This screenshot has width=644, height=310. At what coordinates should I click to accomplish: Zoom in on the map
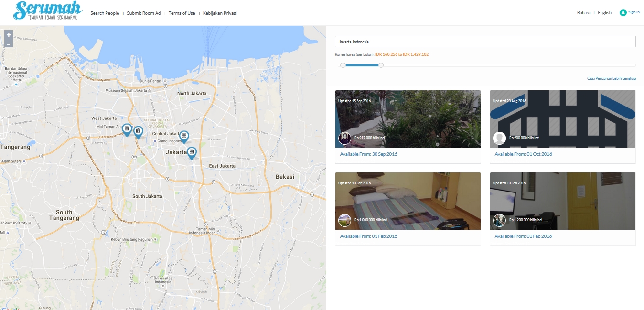8,35
